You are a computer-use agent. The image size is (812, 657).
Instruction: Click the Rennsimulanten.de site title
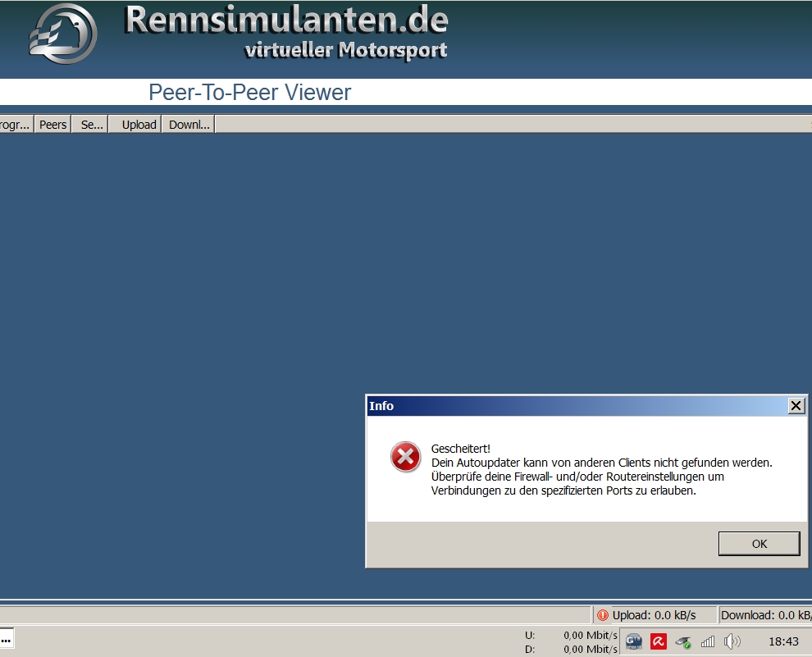(x=285, y=21)
